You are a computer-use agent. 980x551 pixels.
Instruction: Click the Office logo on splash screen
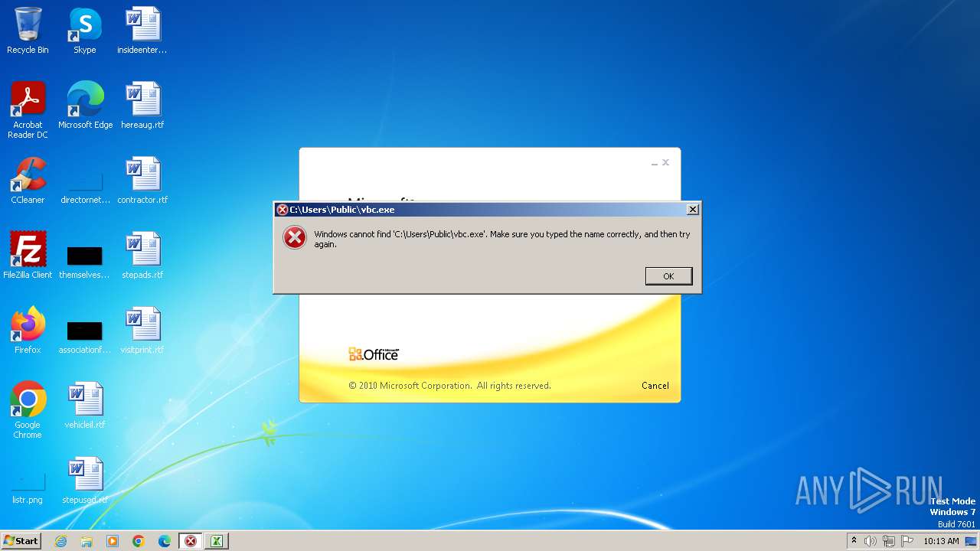pyautogui.click(x=374, y=354)
